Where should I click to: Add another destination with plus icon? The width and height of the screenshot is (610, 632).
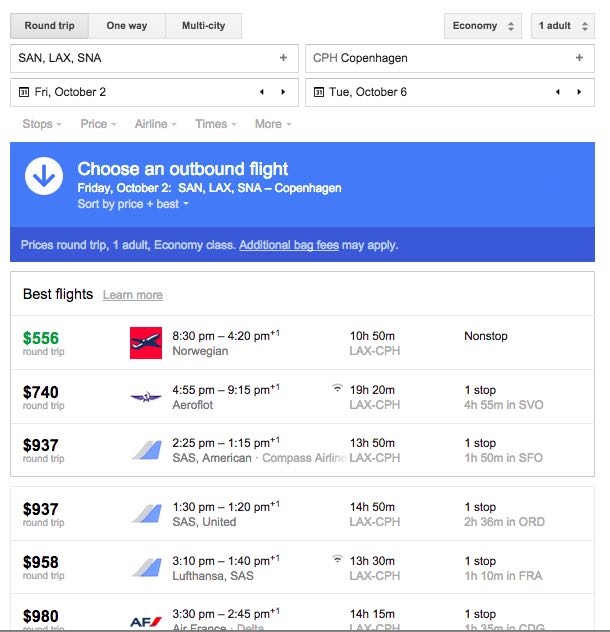point(579,58)
